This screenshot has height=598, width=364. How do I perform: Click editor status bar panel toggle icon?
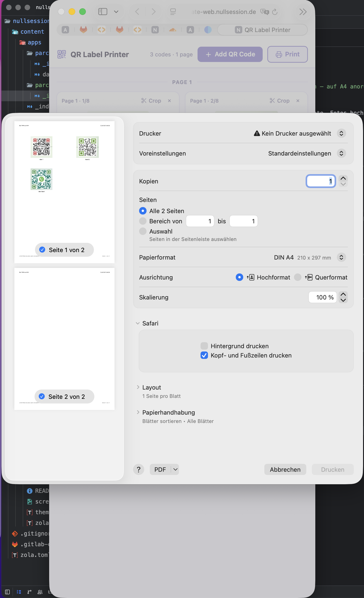point(7,592)
